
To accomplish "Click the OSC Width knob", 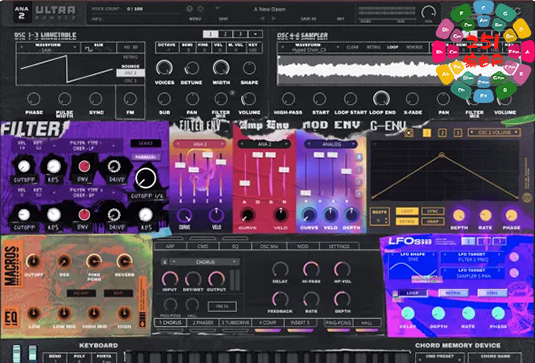I will 221,68.
